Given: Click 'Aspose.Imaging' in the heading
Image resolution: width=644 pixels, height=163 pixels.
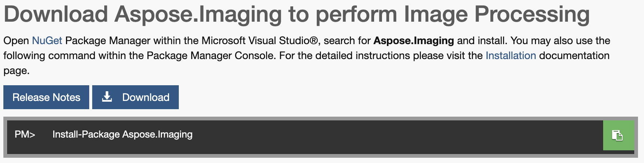Looking at the screenshot, I should click(198, 14).
